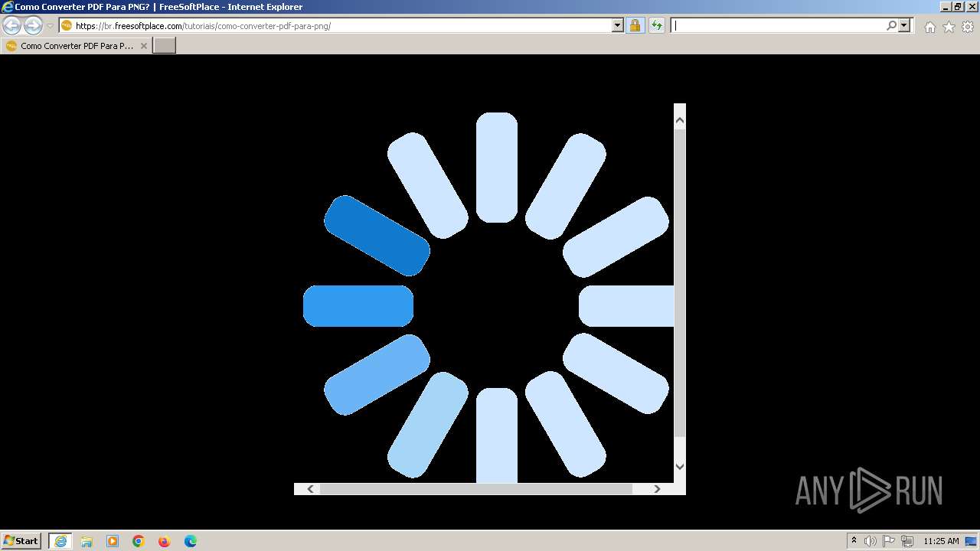Open the recent pages dropdown arrow
The width and height of the screenshot is (980, 551).
[50, 26]
